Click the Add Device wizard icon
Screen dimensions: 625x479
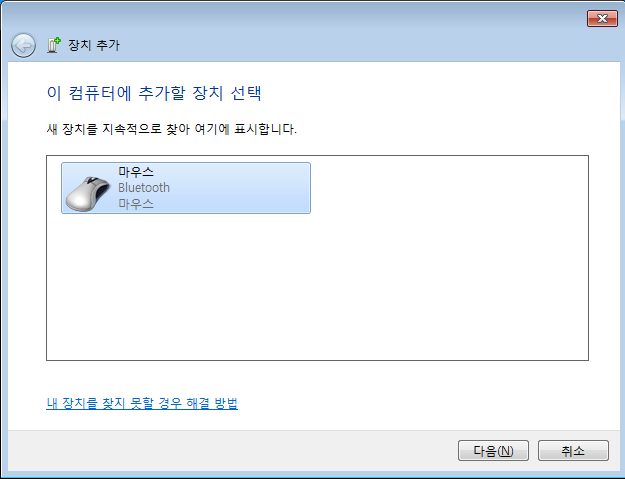[53, 45]
